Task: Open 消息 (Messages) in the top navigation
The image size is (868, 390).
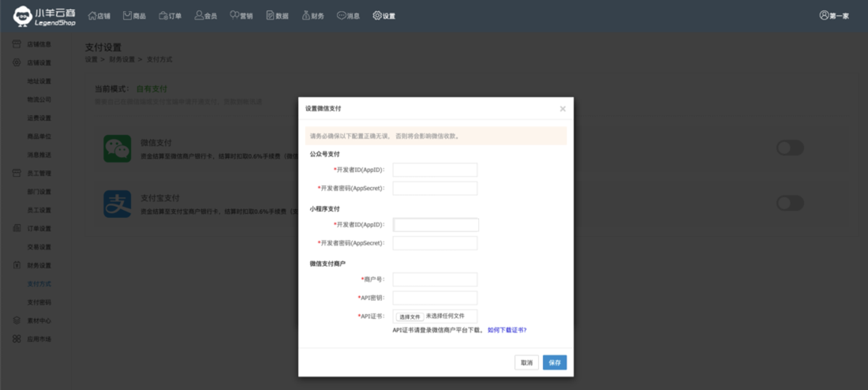Action: click(348, 16)
